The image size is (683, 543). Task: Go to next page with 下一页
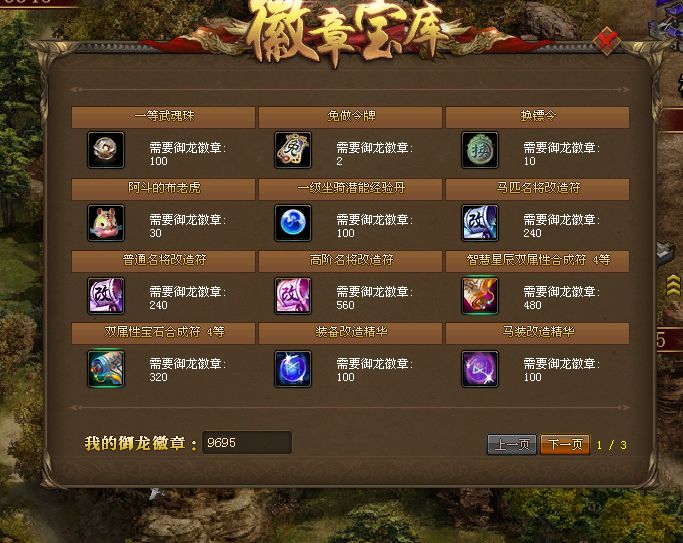(565, 445)
